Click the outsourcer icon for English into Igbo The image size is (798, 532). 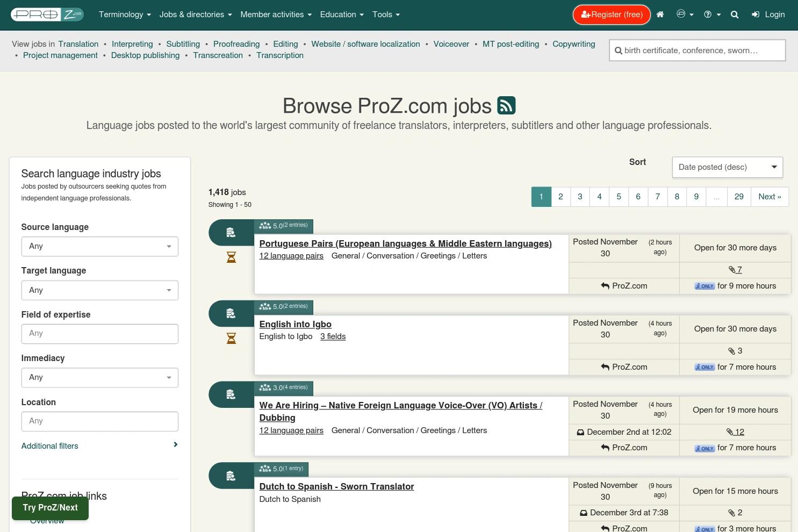click(231, 313)
